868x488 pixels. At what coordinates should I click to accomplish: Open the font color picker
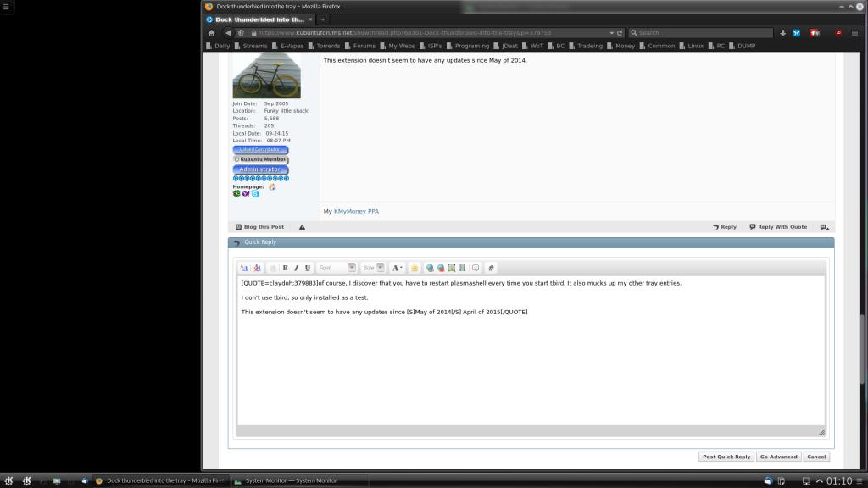click(397, 268)
